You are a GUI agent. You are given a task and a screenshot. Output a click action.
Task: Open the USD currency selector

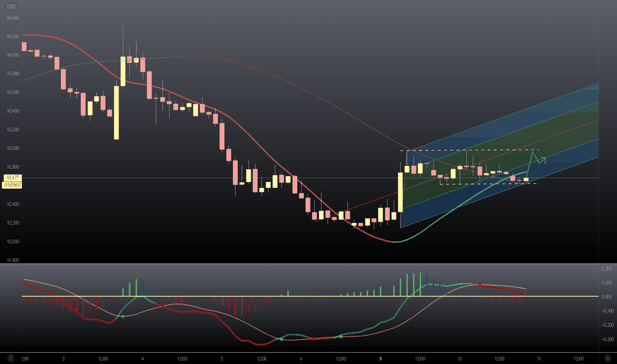tap(11, 7)
